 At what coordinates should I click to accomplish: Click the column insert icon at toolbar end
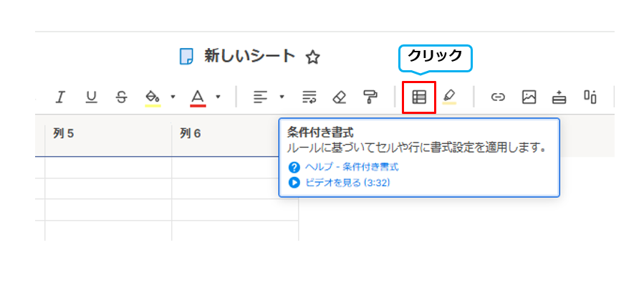pyautogui.click(x=590, y=97)
